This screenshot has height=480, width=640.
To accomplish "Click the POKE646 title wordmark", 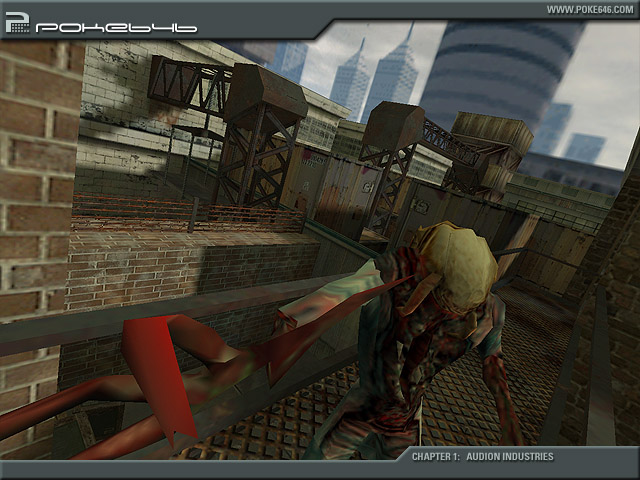I will click(x=115, y=27).
